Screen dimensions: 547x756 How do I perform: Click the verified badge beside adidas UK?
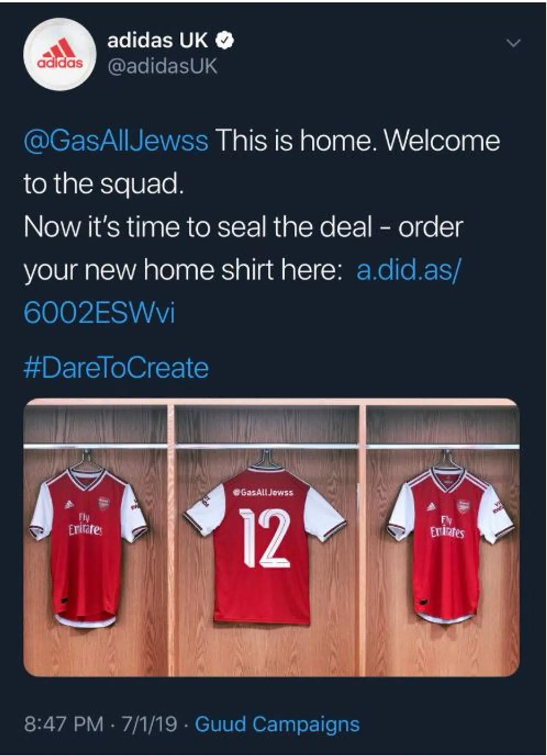click(x=225, y=40)
